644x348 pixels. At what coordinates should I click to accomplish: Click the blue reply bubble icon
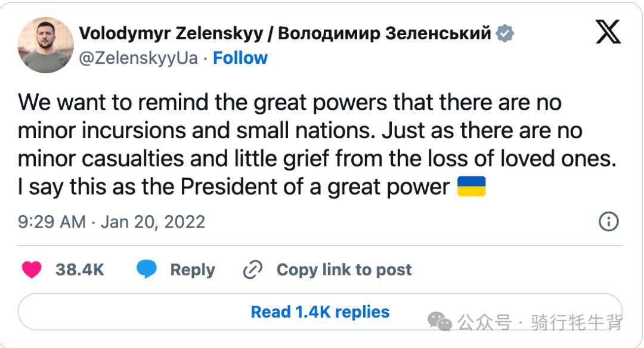(x=147, y=269)
